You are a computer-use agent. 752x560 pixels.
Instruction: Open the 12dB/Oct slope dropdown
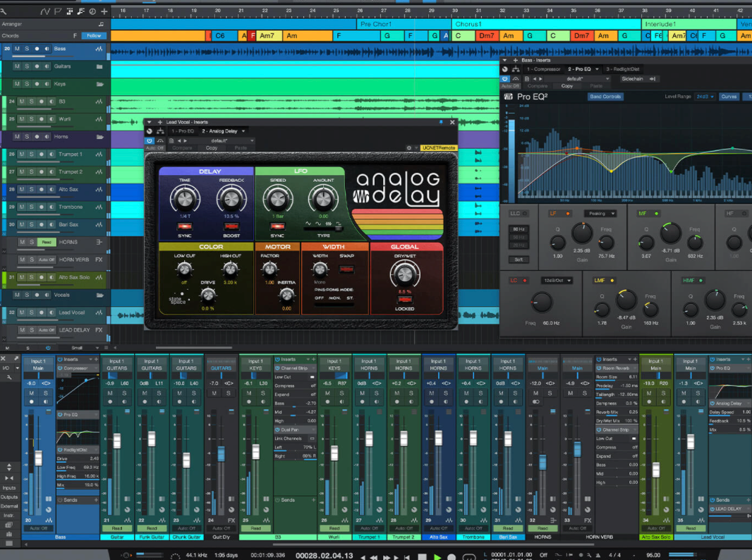pos(557,281)
